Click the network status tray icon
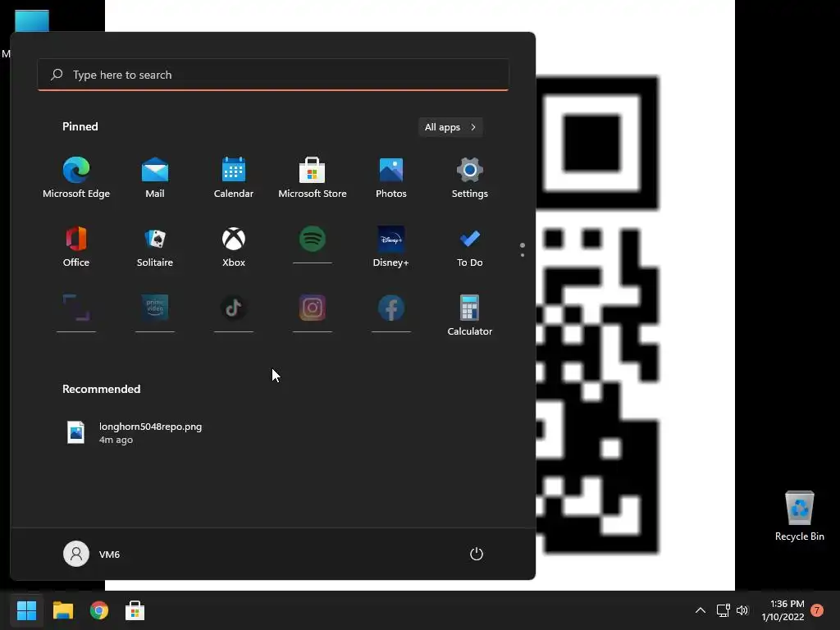This screenshot has height=630, width=840. tap(724, 610)
